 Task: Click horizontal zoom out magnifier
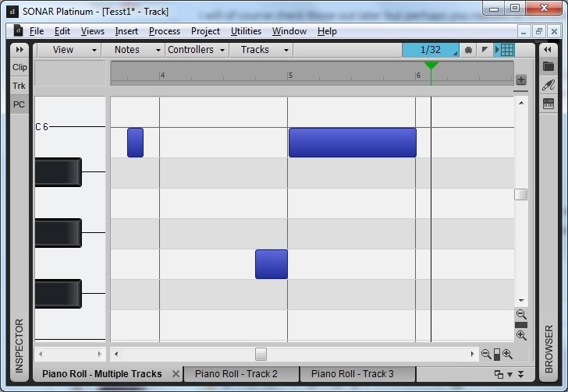tap(486, 355)
